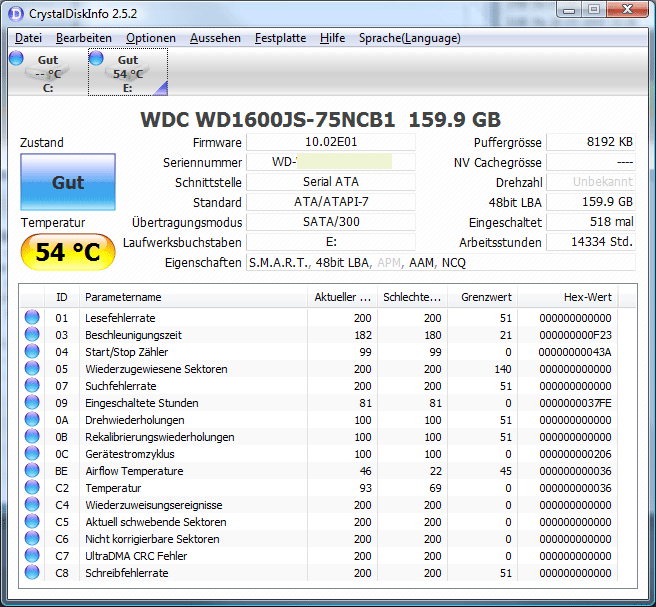
Task: Click hex value 000000000F23
Action: click(x=575, y=335)
